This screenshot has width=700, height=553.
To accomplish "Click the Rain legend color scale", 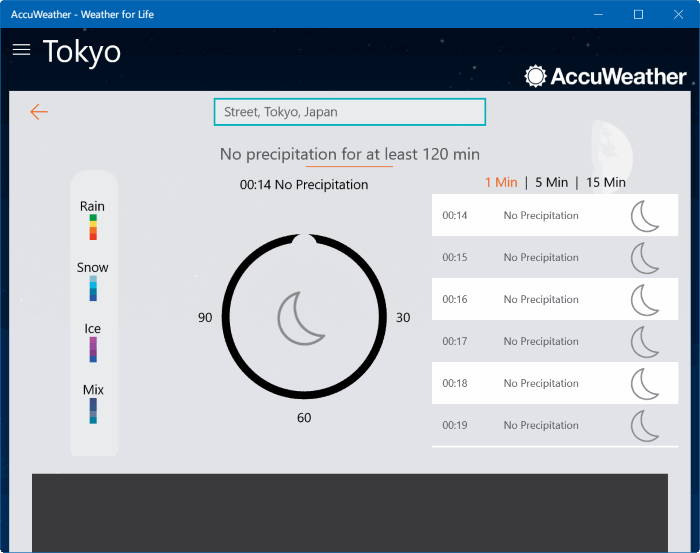I will (x=93, y=227).
